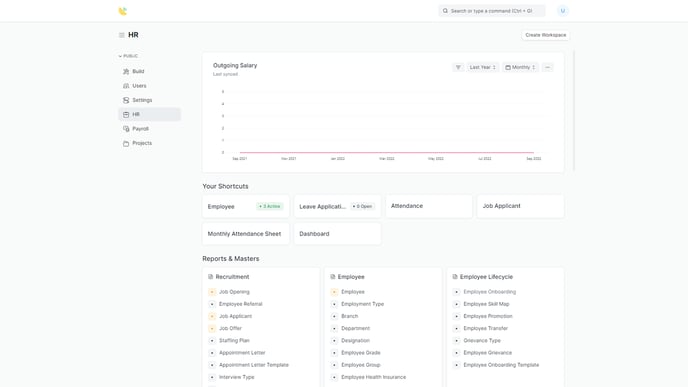
Task: Click the page vertical scrollbar
Action: point(573,111)
